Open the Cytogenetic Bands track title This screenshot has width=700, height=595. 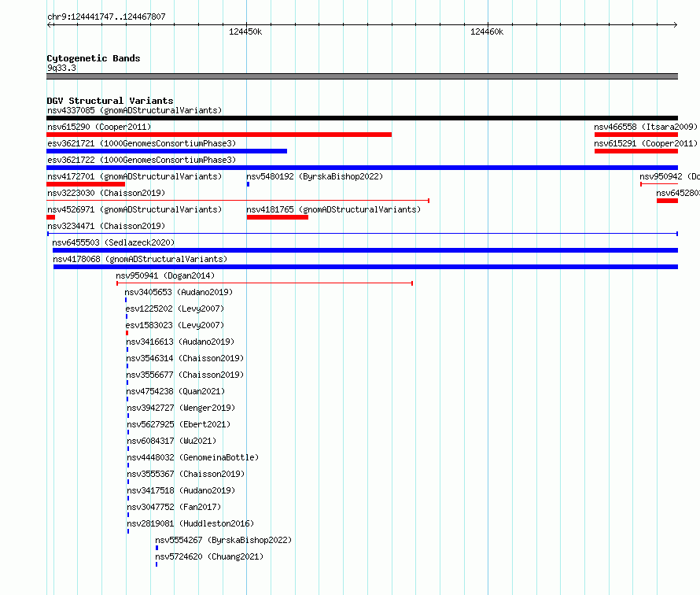click(x=94, y=58)
